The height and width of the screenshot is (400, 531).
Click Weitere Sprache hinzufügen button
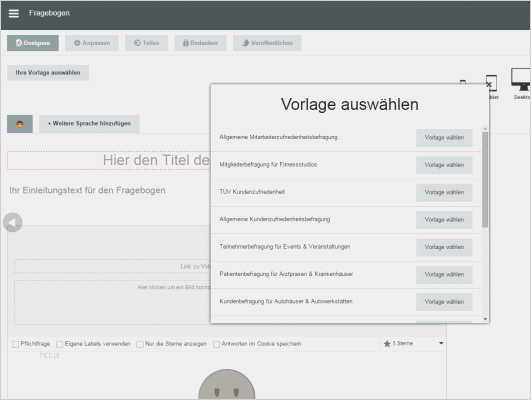[x=89, y=124]
